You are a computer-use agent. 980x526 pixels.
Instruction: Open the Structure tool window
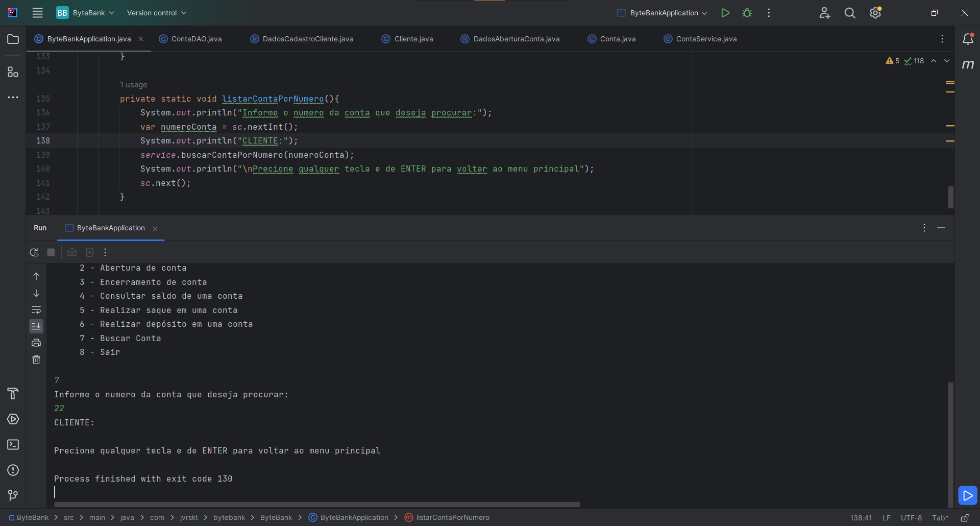[13, 72]
